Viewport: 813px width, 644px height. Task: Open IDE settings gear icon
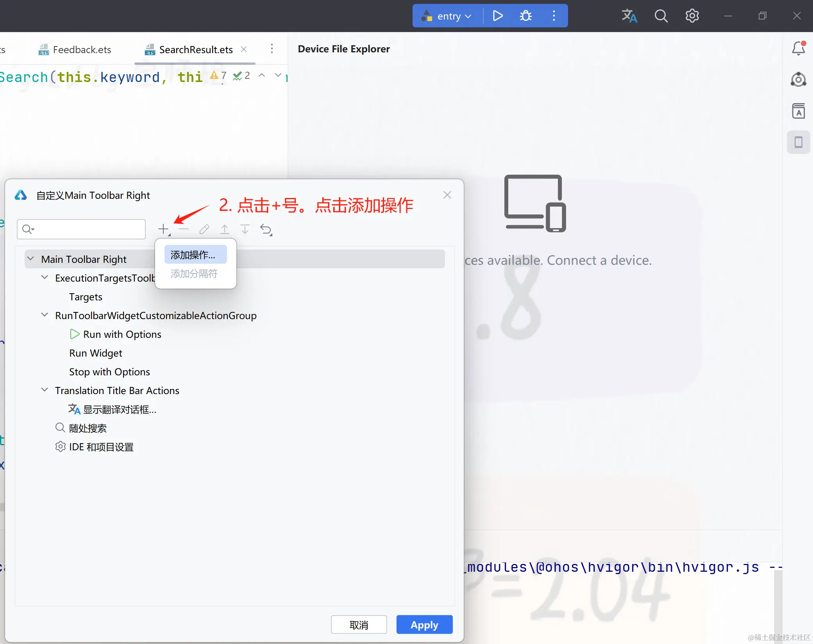(x=692, y=16)
